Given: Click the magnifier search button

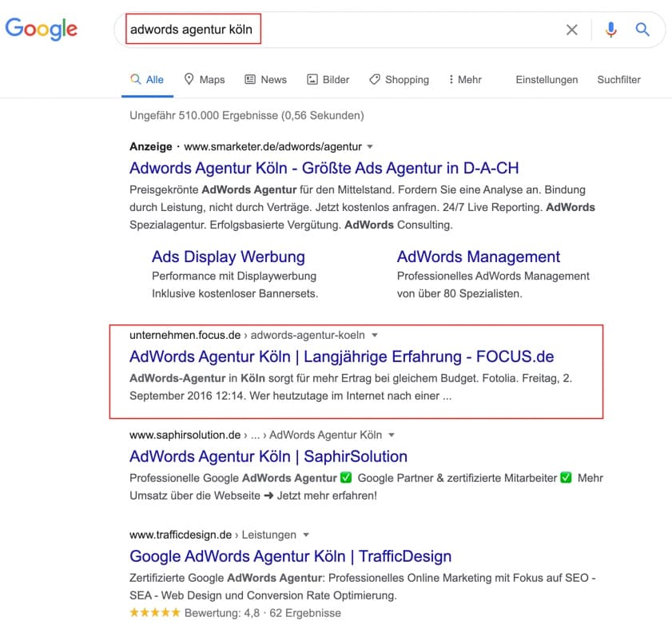Looking at the screenshot, I should [642, 30].
